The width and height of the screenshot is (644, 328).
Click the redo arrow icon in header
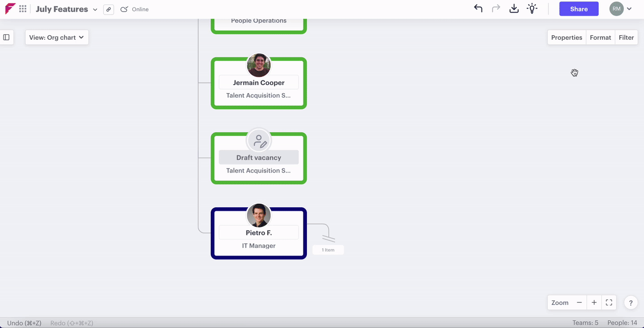click(x=496, y=9)
